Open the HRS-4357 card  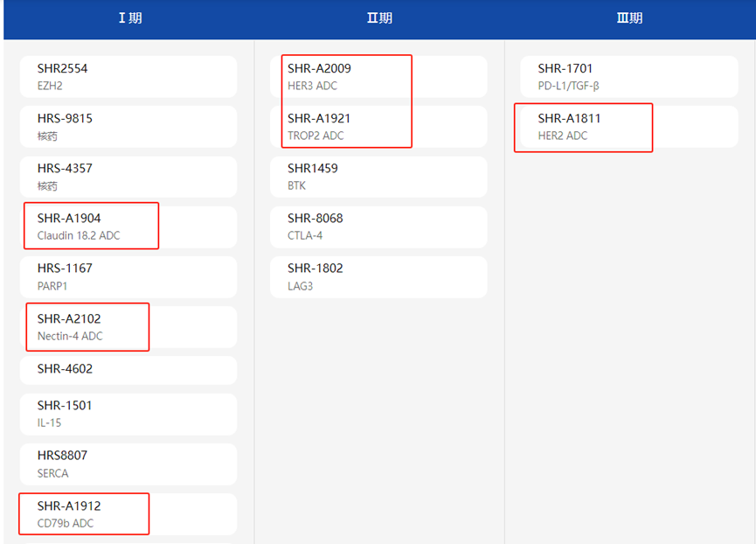[128, 177]
